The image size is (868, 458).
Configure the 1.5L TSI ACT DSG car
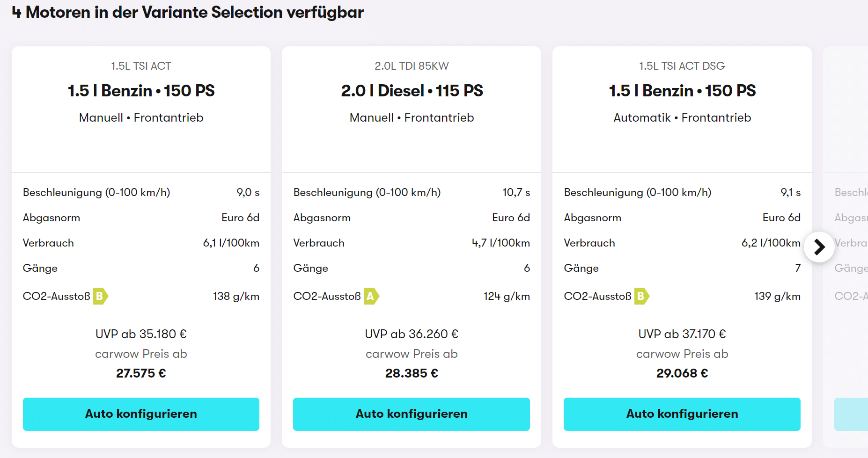pyautogui.click(x=682, y=414)
